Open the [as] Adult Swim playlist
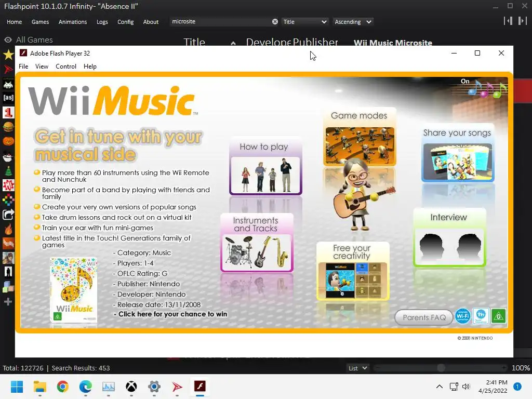The image size is (532, 399). (x=8, y=98)
